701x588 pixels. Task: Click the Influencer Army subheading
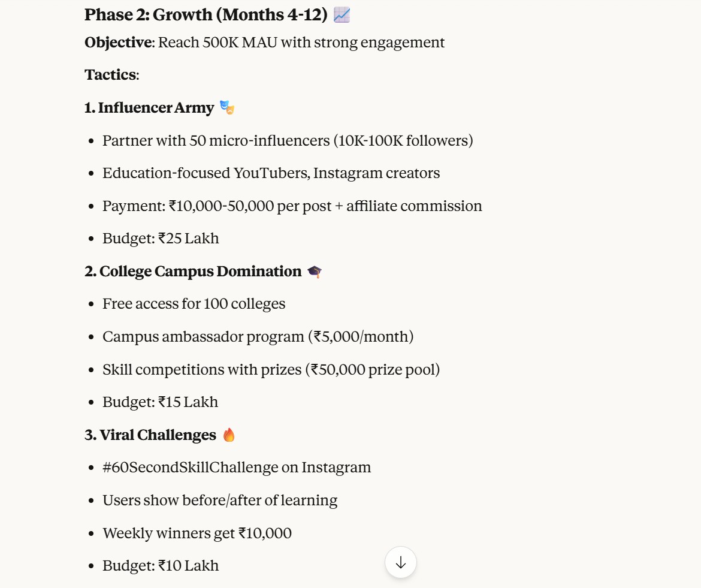point(149,108)
